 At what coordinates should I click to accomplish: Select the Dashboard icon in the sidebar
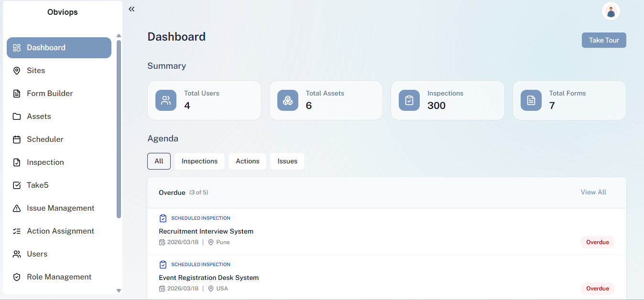click(18, 47)
